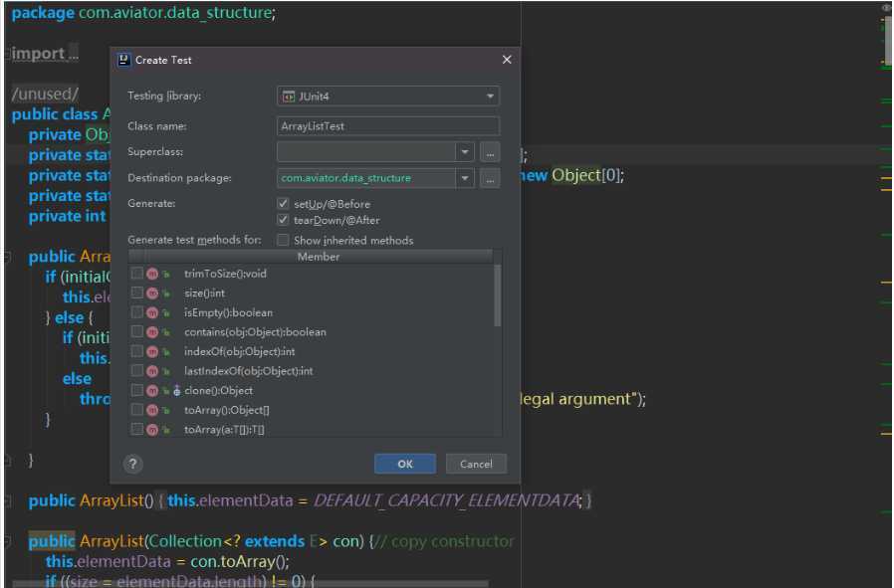Click public visibility icon beside trimToSize()

tap(166, 275)
